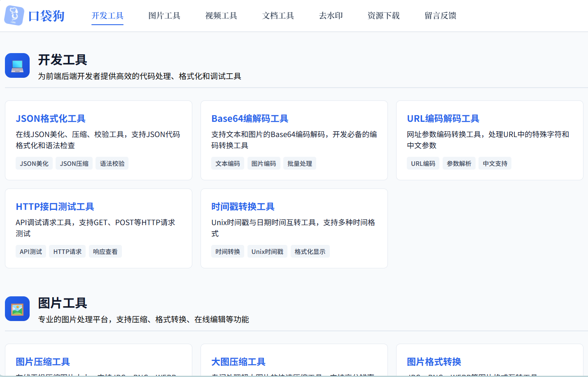Click the Unix时间戳 tag chip
Viewport: 588px width, 377px height.
(x=267, y=251)
